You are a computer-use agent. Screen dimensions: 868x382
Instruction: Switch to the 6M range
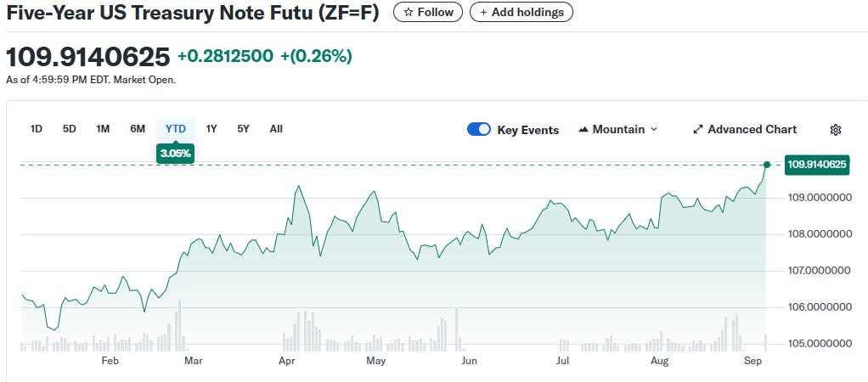click(138, 129)
